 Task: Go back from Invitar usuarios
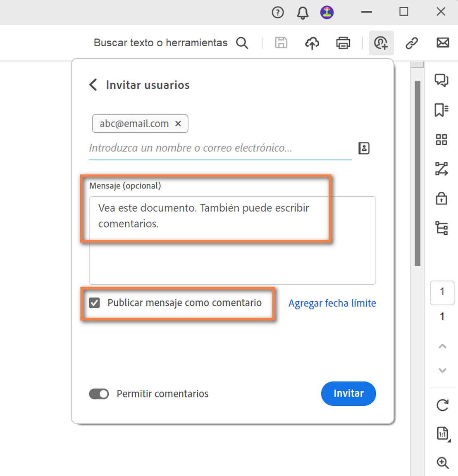(x=93, y=85)
